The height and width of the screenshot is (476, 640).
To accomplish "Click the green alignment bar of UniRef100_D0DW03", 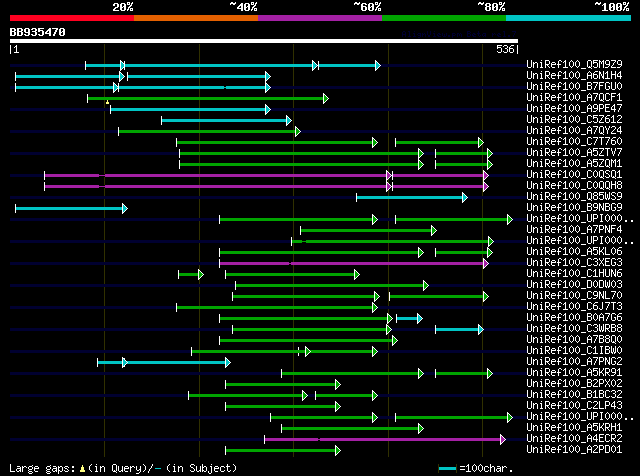I will coord(332,286).
